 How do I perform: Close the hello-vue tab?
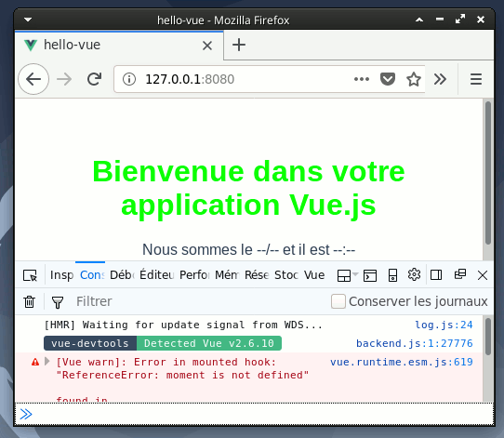(207, 46)
